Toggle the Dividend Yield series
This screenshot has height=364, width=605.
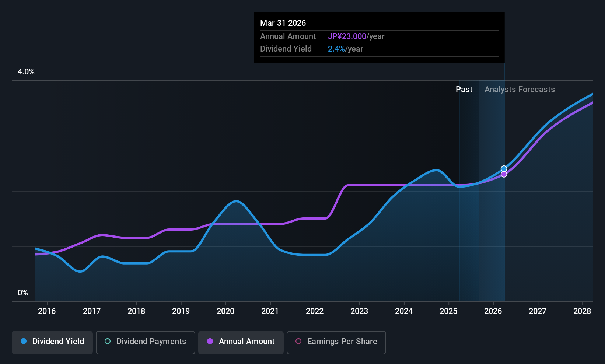click(52, 343)
